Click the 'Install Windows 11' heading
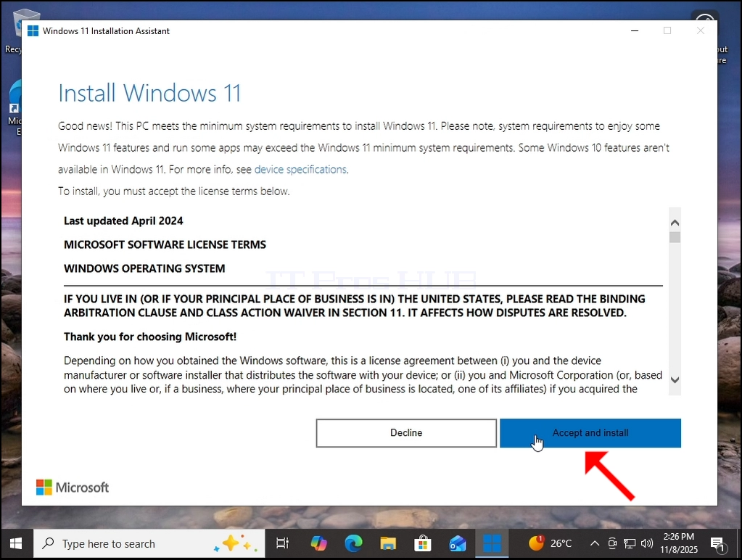Screen dimensions: 742x560 coord(149,93)
